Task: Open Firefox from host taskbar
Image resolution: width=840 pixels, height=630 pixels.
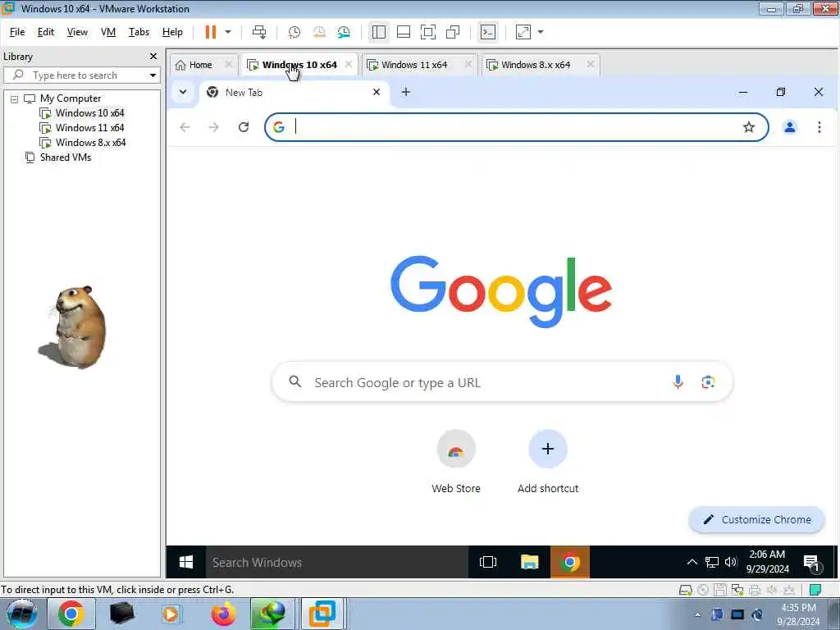Action: click(223, 614)
